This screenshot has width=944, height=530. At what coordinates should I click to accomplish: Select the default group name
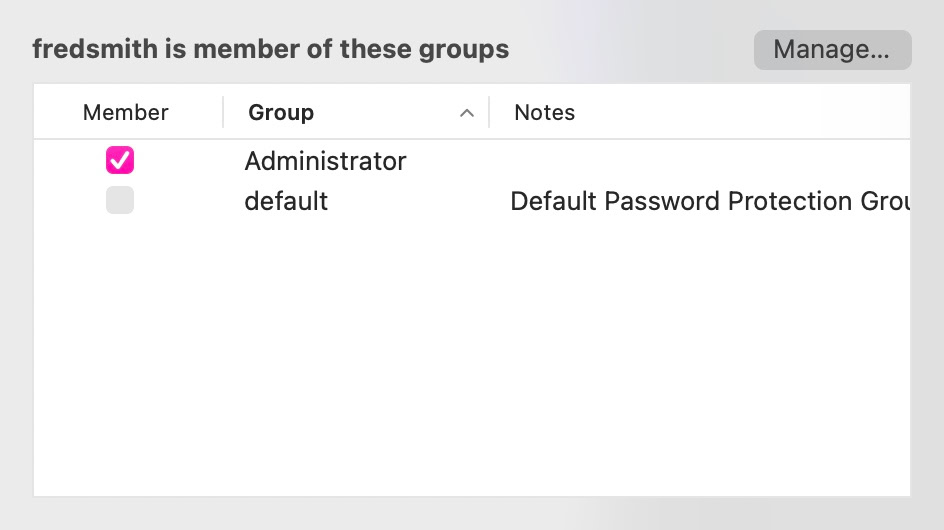(286, 201)
